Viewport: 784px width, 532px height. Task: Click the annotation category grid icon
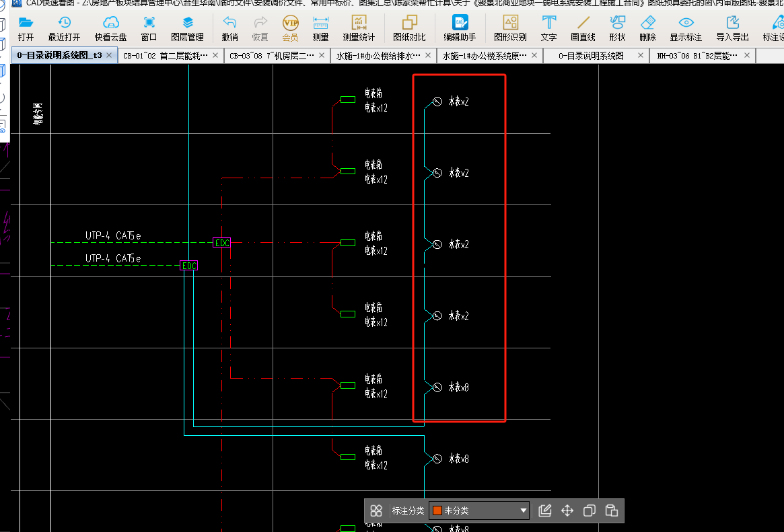click(376, 510)
